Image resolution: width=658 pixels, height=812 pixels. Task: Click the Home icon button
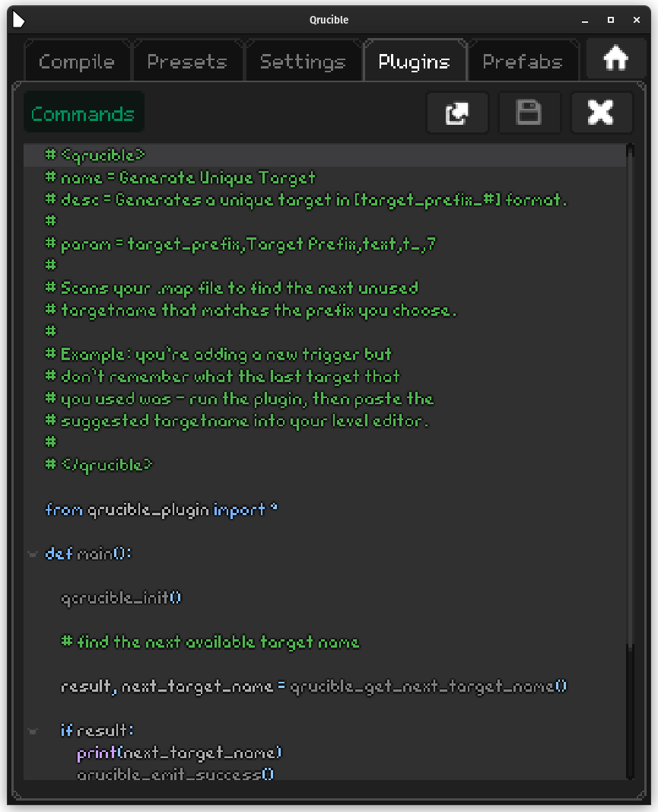(615, 59)
